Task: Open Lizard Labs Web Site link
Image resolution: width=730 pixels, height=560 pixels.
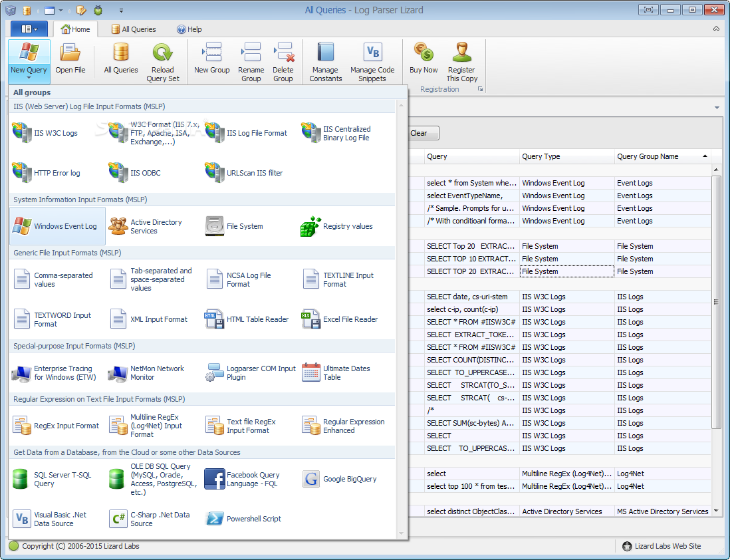Action: coord(662,546)
